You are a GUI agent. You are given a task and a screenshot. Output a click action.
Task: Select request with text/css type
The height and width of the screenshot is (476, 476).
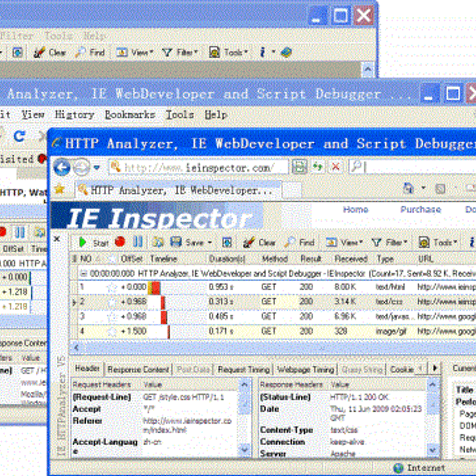pos(273,302)
